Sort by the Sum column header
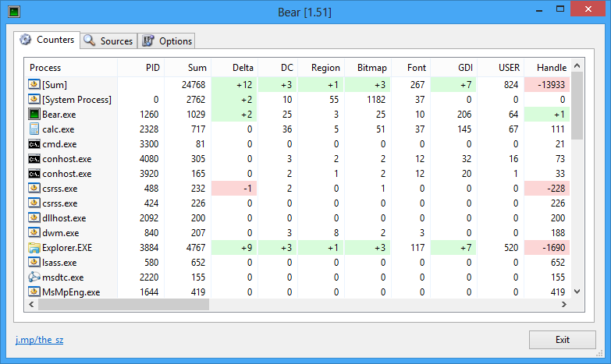The height and width of the screenshot is (364, 611). pyautogui.click(x=188, y=68)
